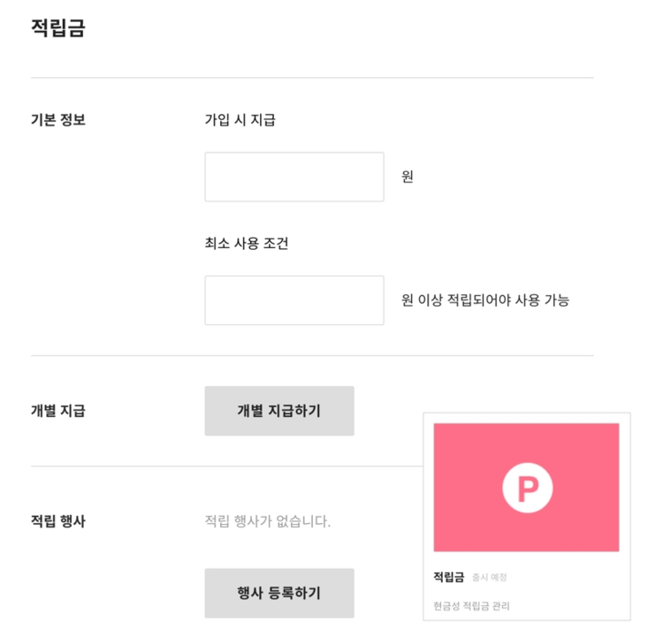The width and height of the screenshot is (663, 644).
Task: Select the 적립 행사 section label
Action: click(58, 521)
